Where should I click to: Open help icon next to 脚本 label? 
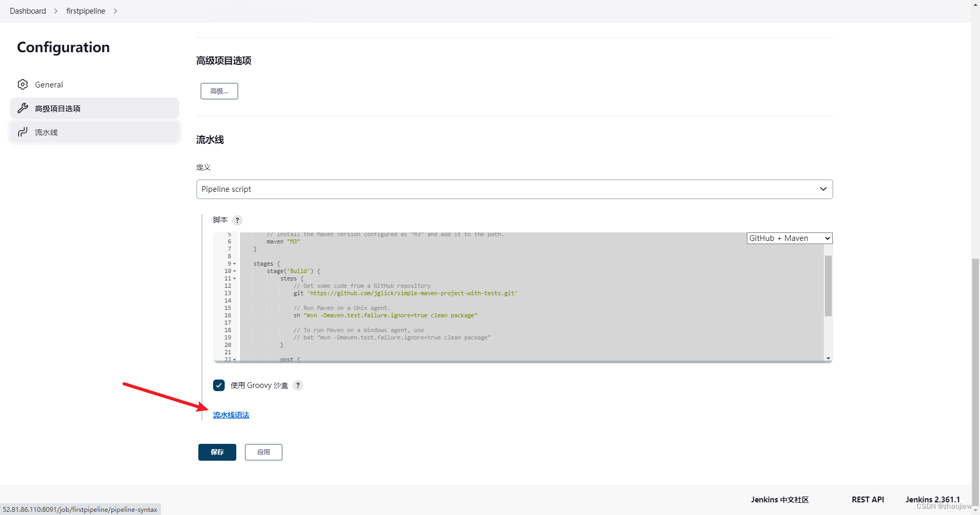(x=237, y=220)
